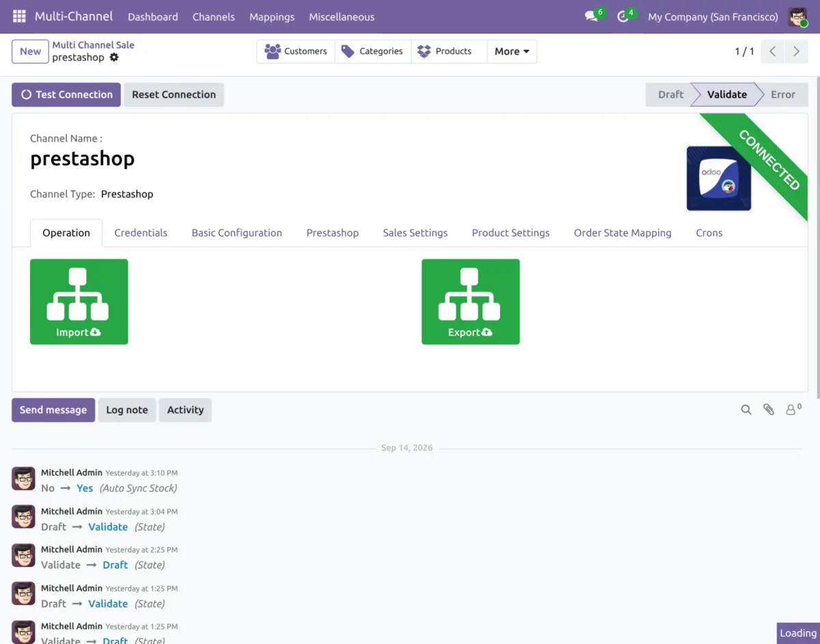Select the Error status stage

click(x=783, y=95)
